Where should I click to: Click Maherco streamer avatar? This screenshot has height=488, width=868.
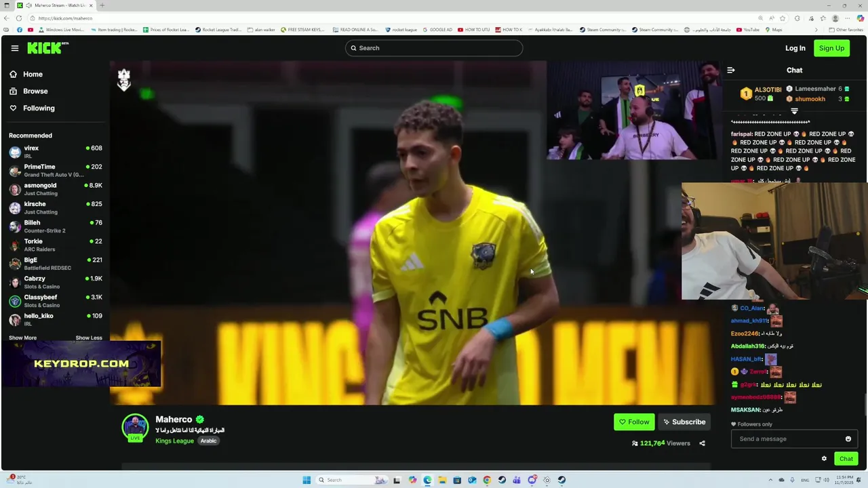135,428
